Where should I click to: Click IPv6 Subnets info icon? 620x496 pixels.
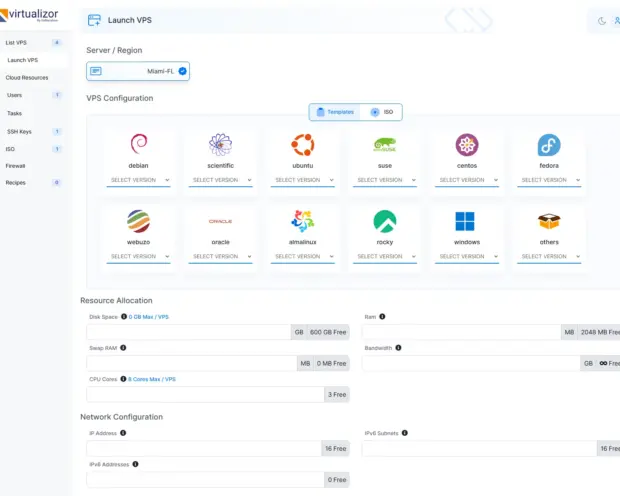405,433
